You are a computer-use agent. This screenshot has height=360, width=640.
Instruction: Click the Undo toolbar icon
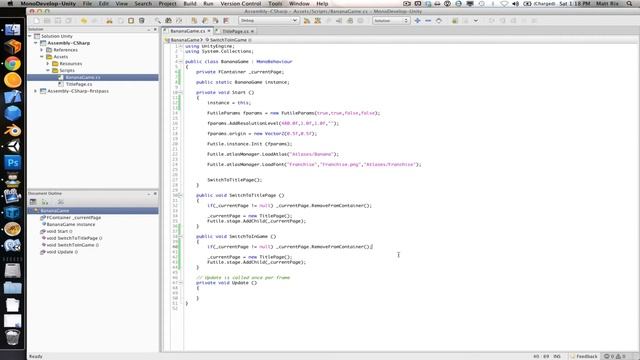(x=84, y=20)
